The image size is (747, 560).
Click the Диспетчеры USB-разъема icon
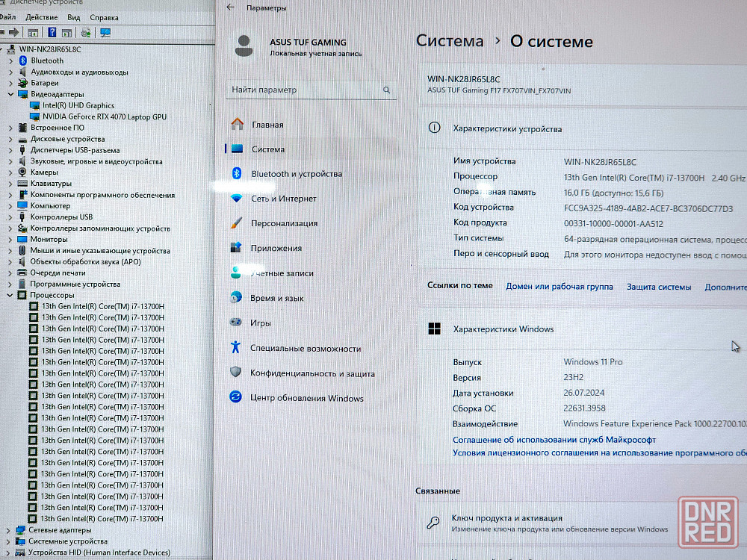(22, 150)
